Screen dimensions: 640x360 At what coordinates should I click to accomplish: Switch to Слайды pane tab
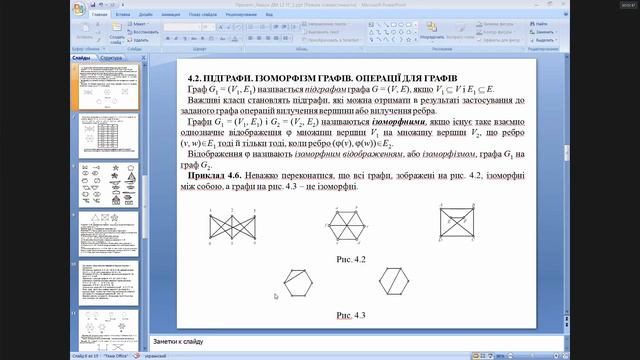coord(82,58)
